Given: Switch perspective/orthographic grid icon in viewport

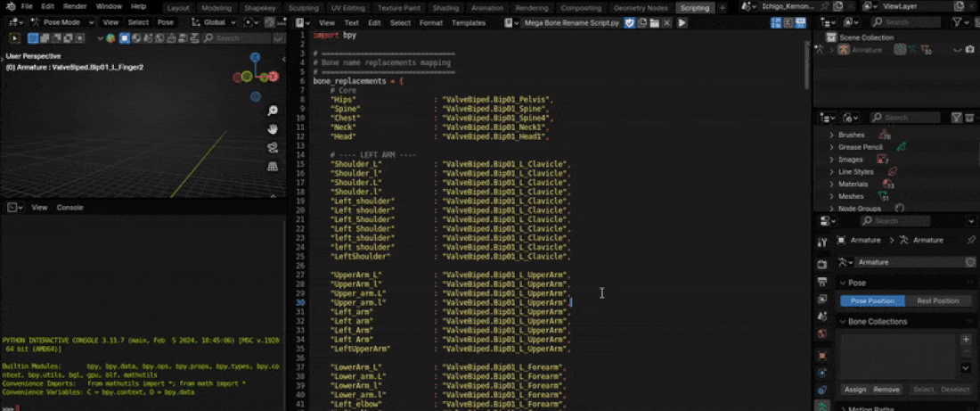Looking at the screenshot, I should [273, 167].
